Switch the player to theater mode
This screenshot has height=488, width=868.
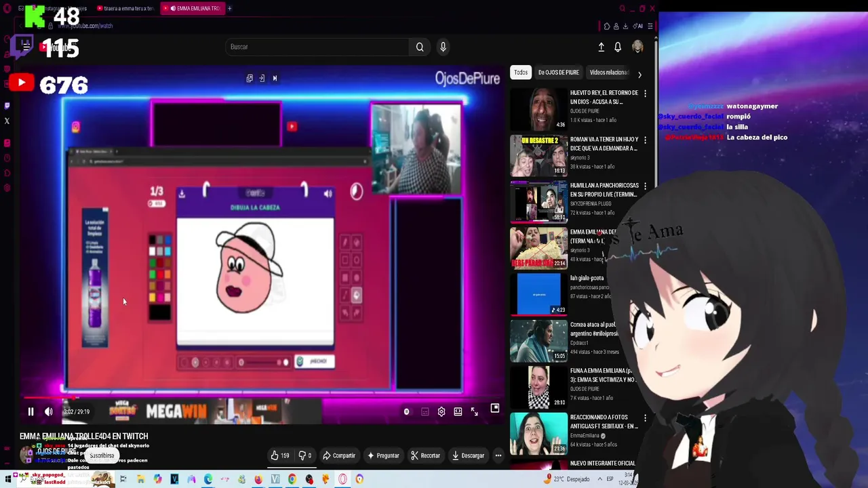458,411
